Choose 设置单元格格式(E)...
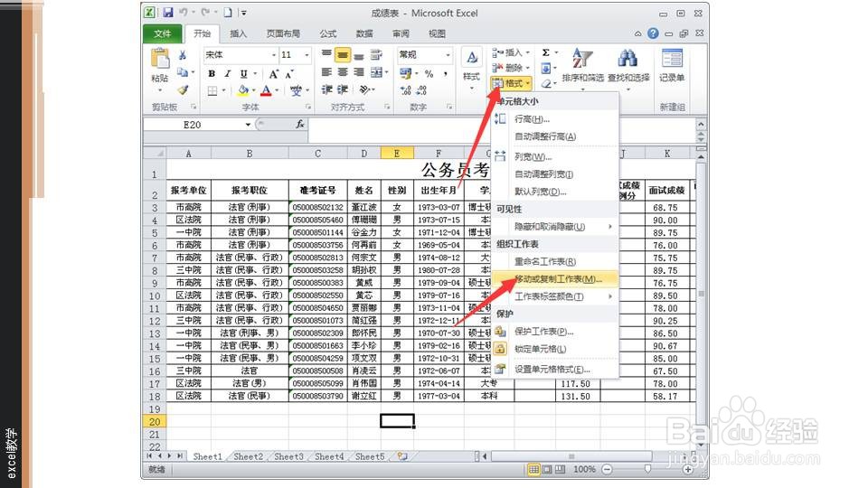The height and width of the screenshot is (488, 868). (554, 369)
